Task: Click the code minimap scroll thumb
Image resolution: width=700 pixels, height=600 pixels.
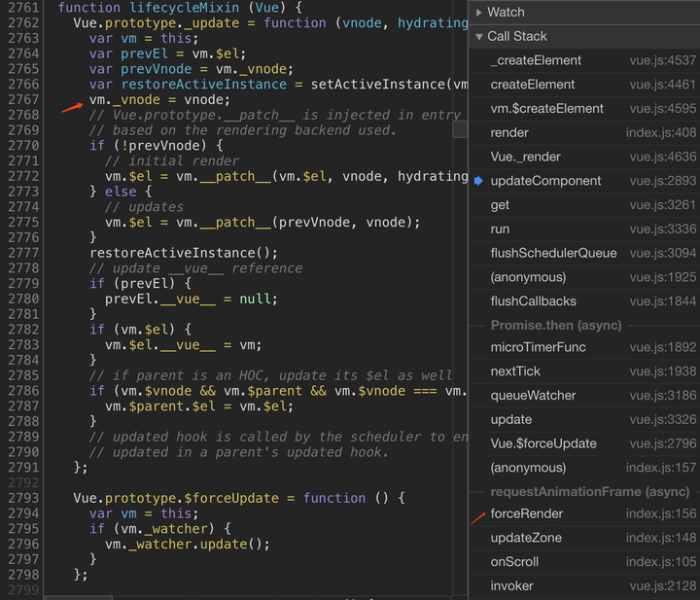Action: pyautogui.click(x=460, y=130)
